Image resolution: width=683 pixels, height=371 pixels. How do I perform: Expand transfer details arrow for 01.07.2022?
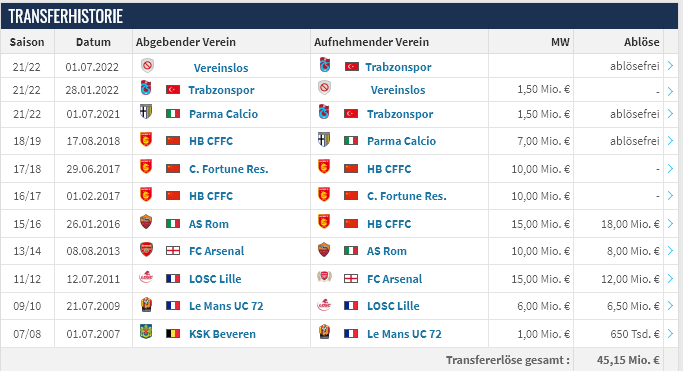tap(670, 66)
